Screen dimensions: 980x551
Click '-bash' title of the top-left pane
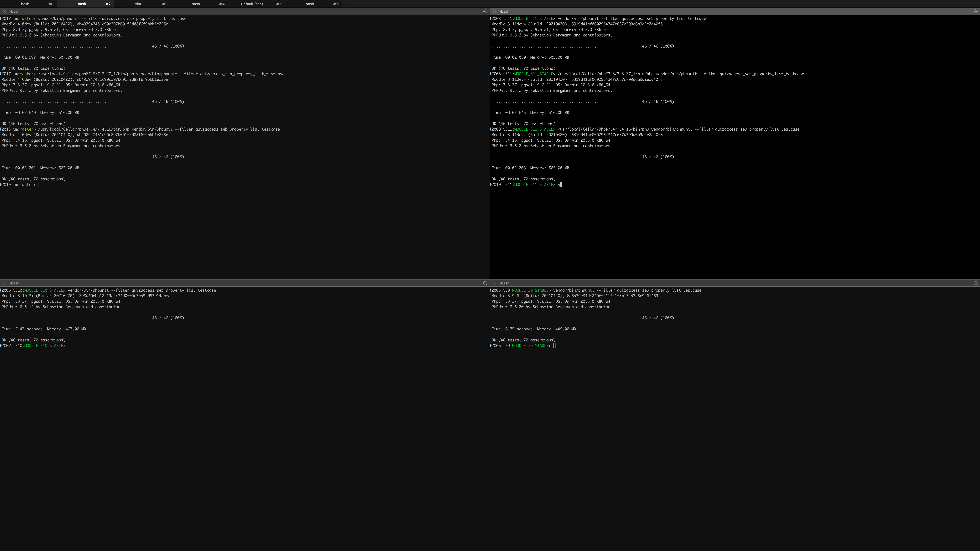tap(14, 11)
